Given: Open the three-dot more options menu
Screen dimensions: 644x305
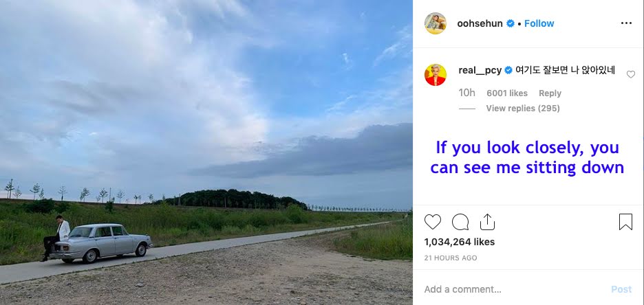Looking at the screenshot, I should point(626,23).
